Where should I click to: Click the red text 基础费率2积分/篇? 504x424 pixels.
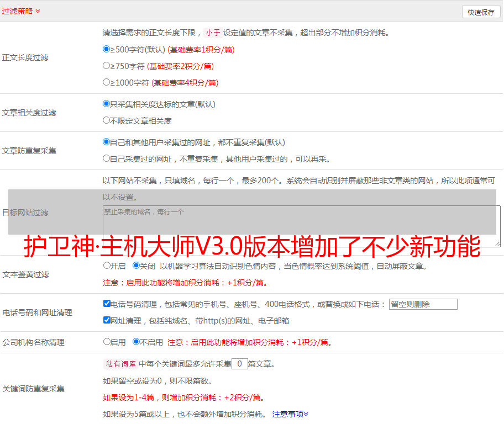pos(180,66)
